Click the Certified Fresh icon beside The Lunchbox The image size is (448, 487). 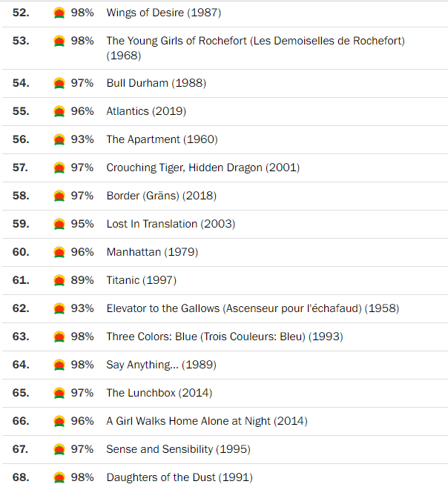point(59,394)
